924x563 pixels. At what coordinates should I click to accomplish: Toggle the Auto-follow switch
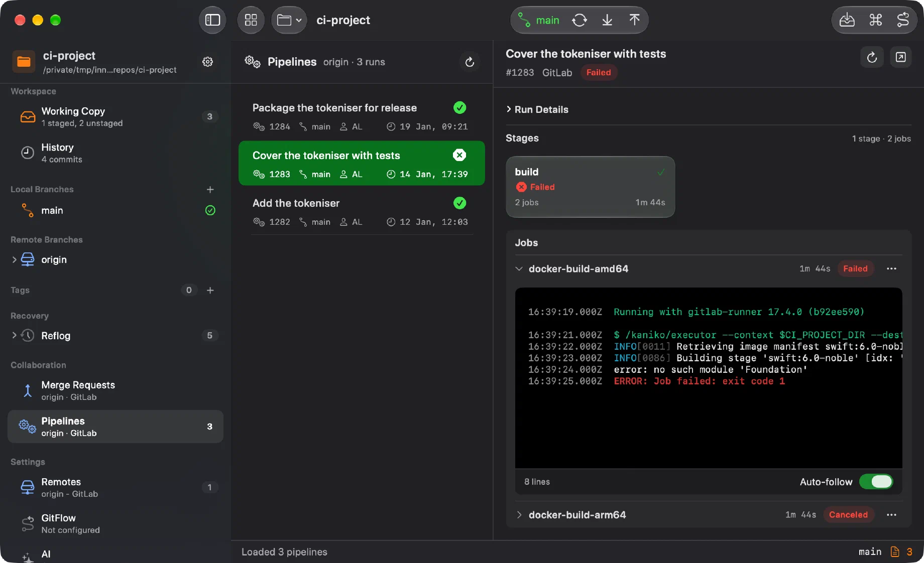coord(876,482)
